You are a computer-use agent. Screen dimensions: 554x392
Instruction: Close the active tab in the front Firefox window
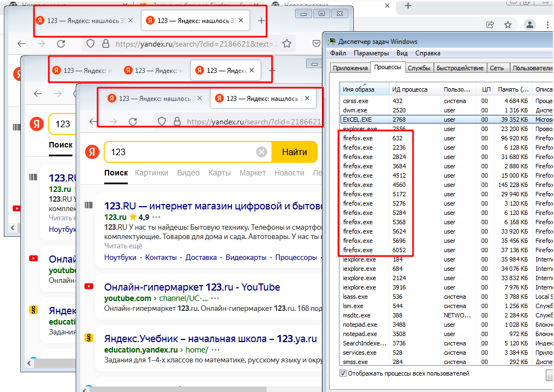click(x=307, y=99)
